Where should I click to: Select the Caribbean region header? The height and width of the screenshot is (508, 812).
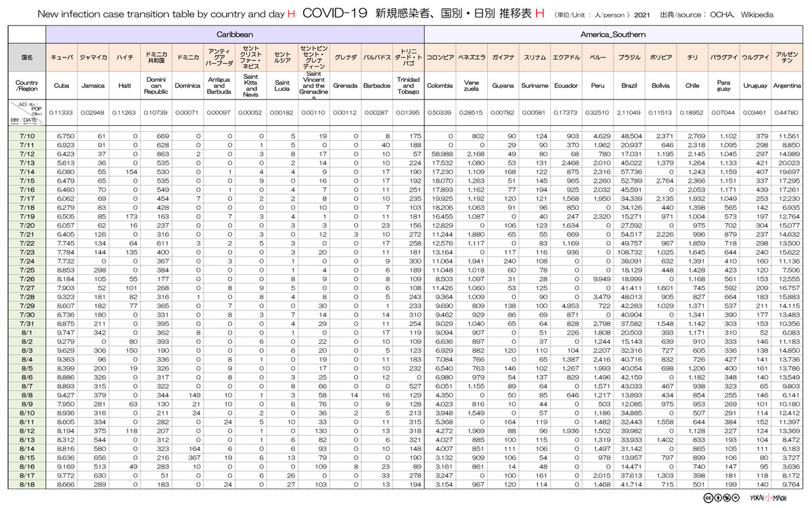235,34
